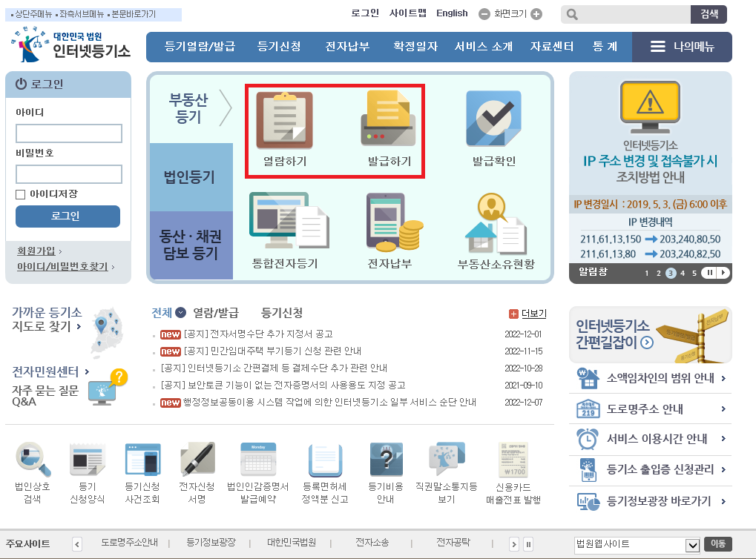756x559 pixels.
Task: Click the 법인상호 검색 magnifier icon
Action: pos(33,459)
